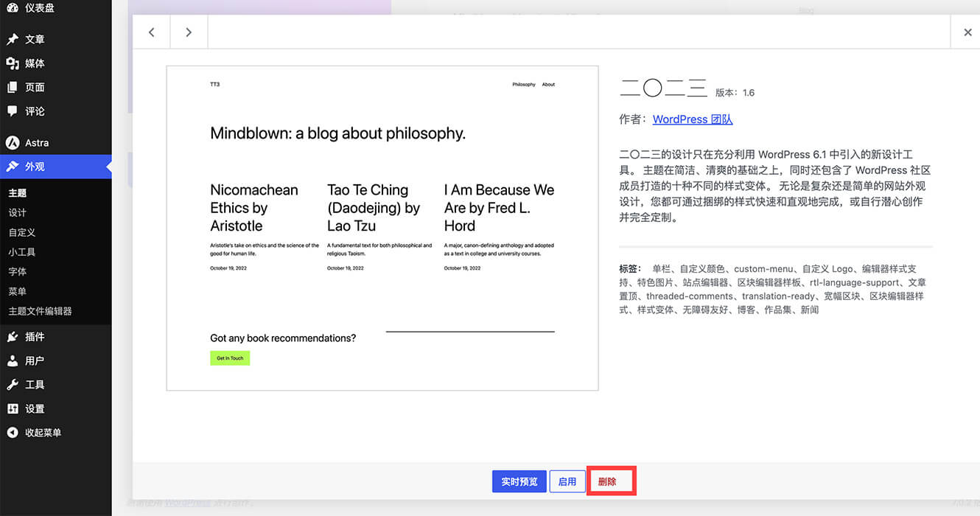The height and width of the screenshot is (516, 980).
Task: Open the 主题 submenu item
Action: tap(18, 193)
